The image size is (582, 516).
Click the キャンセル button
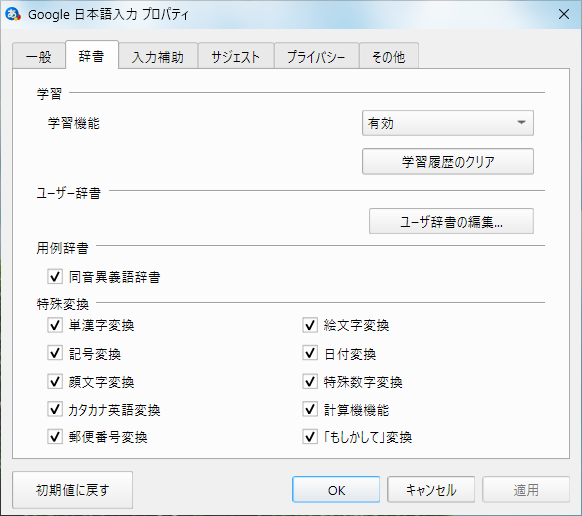click(x=431, y=490)
